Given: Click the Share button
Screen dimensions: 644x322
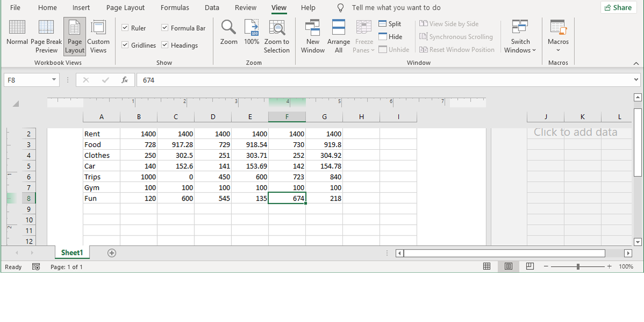Looking at the screenshot, I should 618,7.
